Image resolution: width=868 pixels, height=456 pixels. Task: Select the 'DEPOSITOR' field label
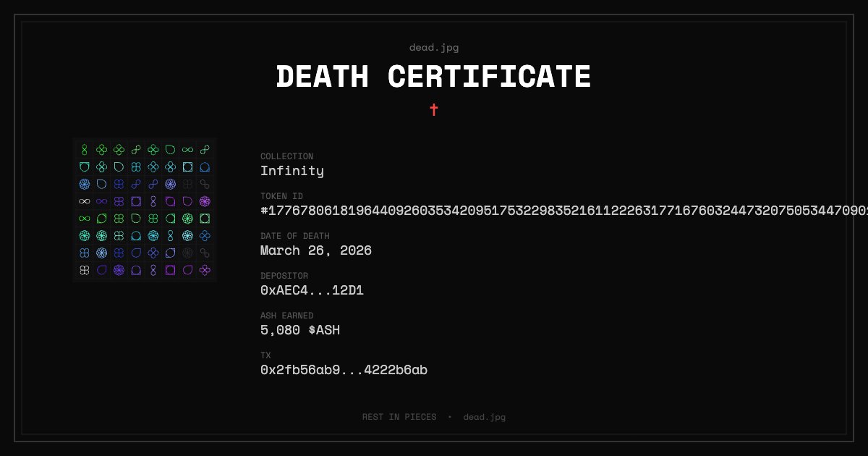(284, 276)
